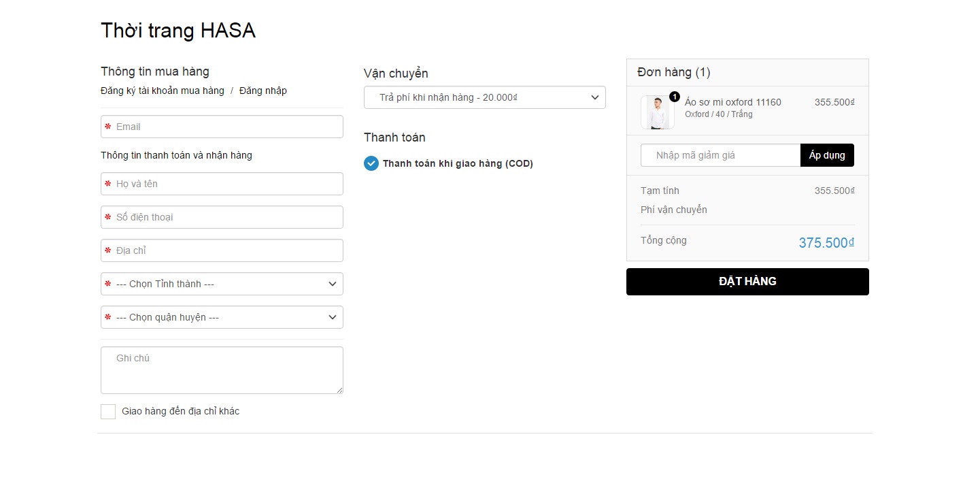Click the Oxford shirt product thumbnail
The image size is (980, 490).
[x=657, y=113]
